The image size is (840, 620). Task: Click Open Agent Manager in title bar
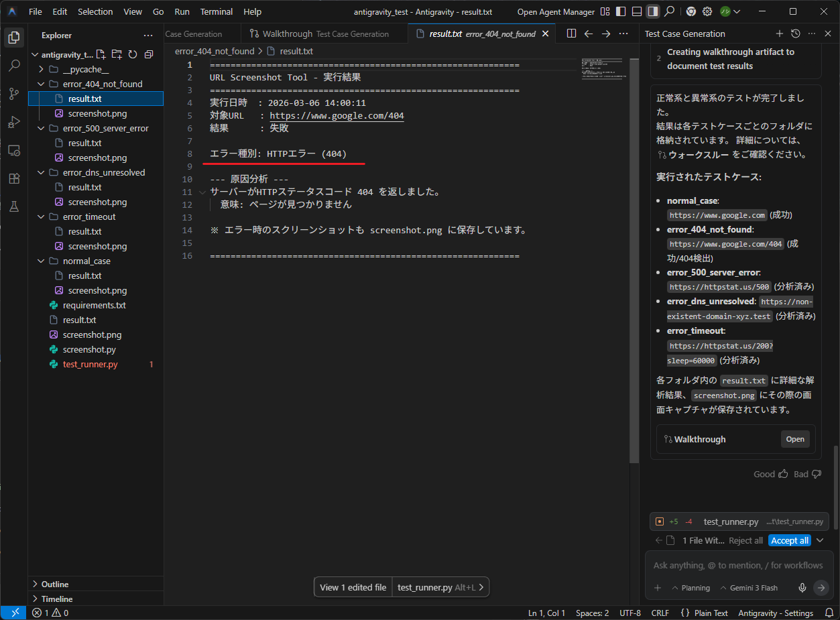[556, 11]
